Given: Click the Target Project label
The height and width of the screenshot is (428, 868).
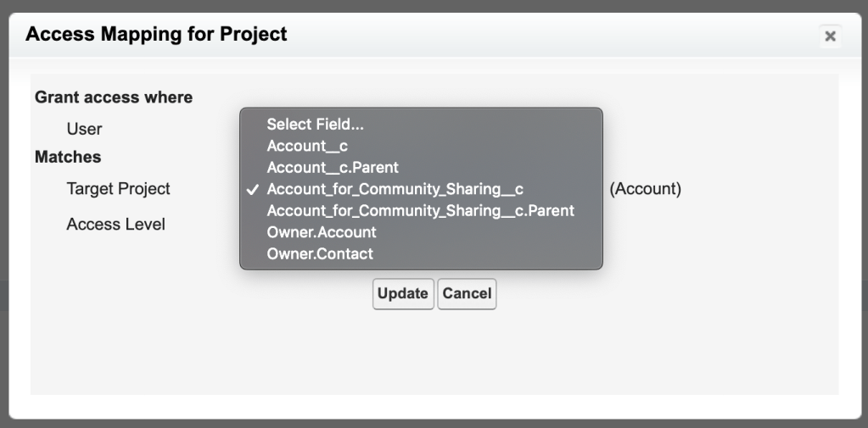Looking at the screenshot, I should tap(118, 189).
